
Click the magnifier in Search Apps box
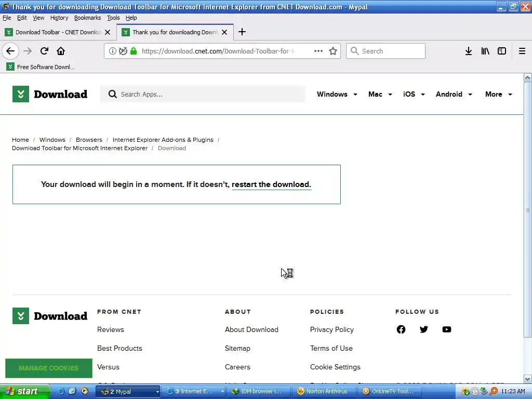[112, 94]
